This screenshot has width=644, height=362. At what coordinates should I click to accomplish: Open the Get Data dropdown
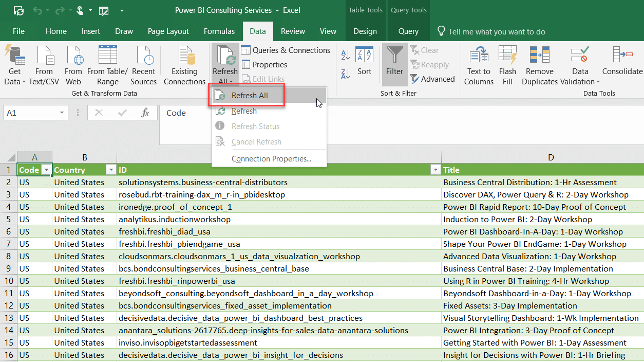pos(14,65)
